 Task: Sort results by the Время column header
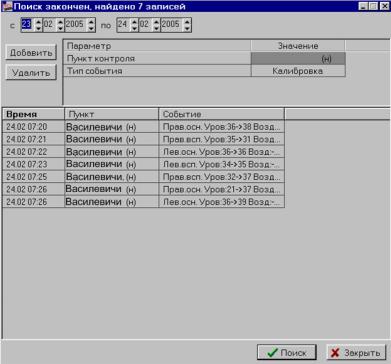(x=33, y=114)
